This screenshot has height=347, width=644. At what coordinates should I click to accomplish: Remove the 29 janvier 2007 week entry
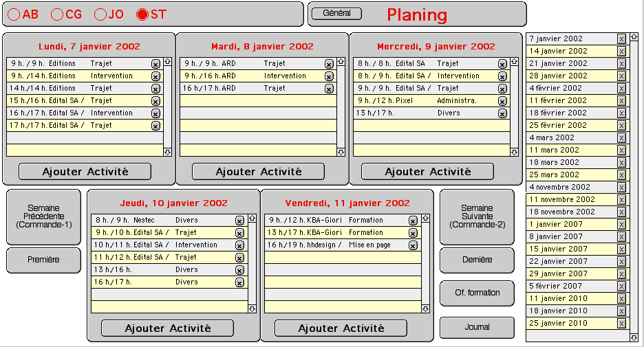pyautogui.click(x=621, y=274)
